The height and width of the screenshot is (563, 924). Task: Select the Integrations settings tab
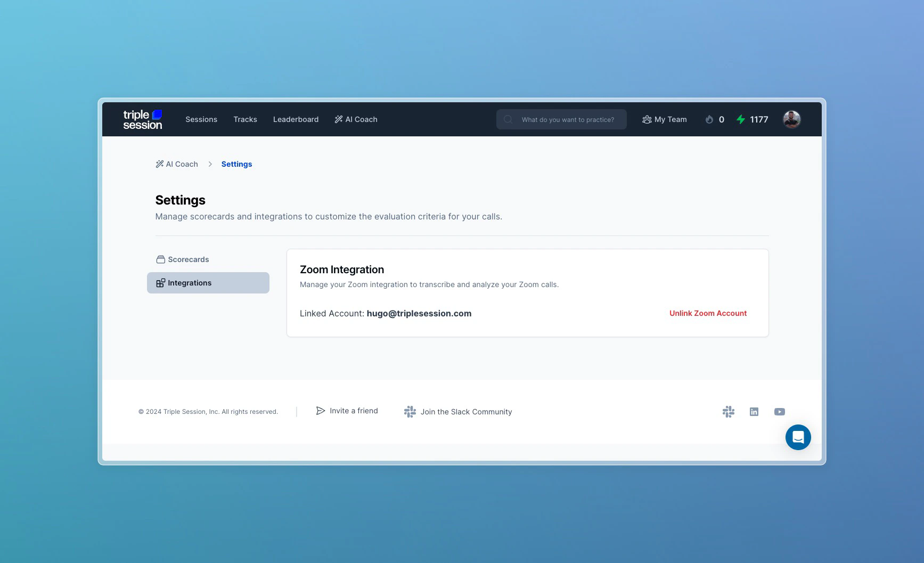(208, 283)
